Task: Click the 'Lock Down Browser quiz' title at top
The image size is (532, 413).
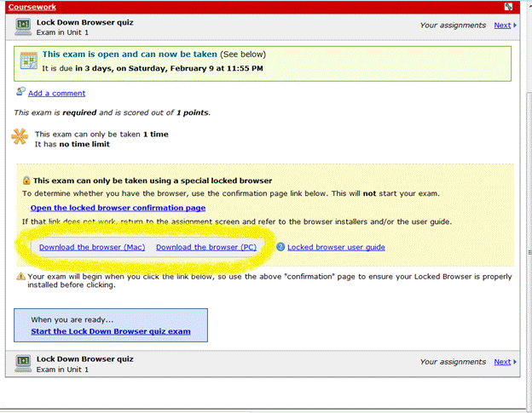Action: point(84,23)
